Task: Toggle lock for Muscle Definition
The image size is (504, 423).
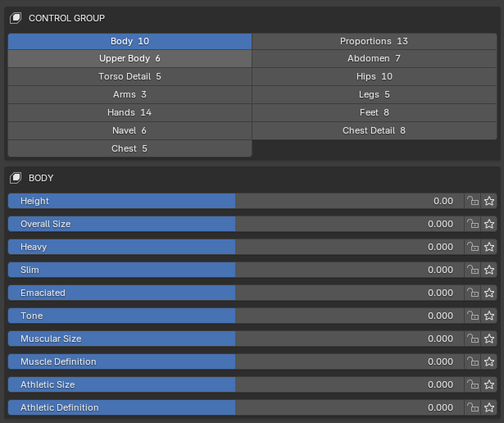Action: (x=473, y=362)
